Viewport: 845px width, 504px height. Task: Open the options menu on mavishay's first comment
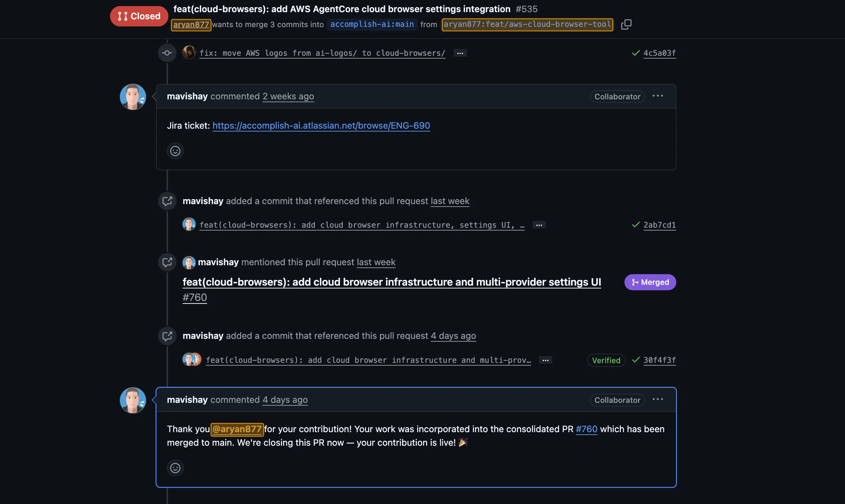pyautogui.click(x=658, y=96)
